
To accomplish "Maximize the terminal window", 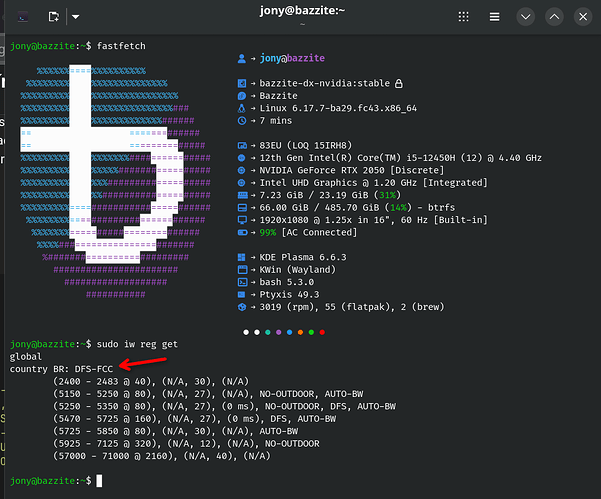I will [x=555, y=17].
